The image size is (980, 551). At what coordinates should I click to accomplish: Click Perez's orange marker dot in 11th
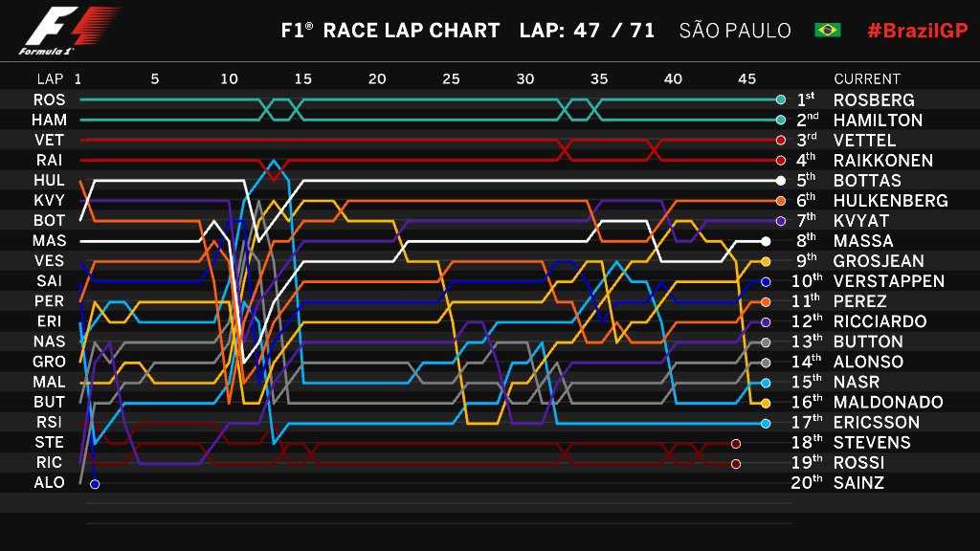[766, 301]
